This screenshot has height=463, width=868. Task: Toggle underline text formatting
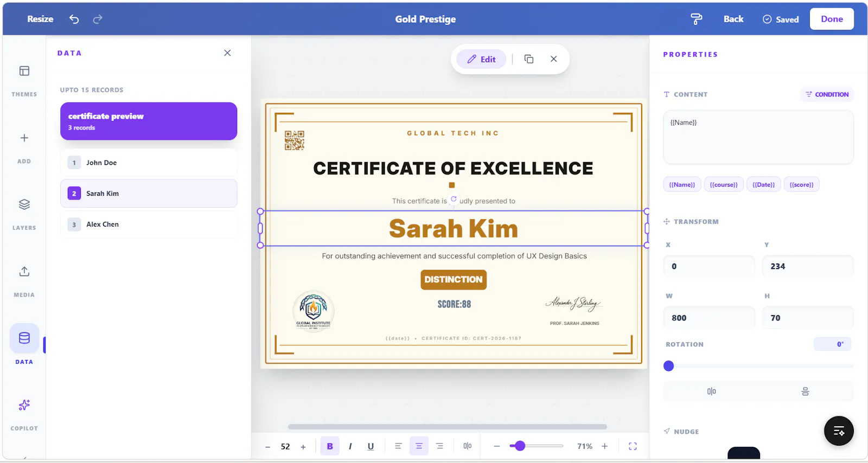click(x=371, y=446)
